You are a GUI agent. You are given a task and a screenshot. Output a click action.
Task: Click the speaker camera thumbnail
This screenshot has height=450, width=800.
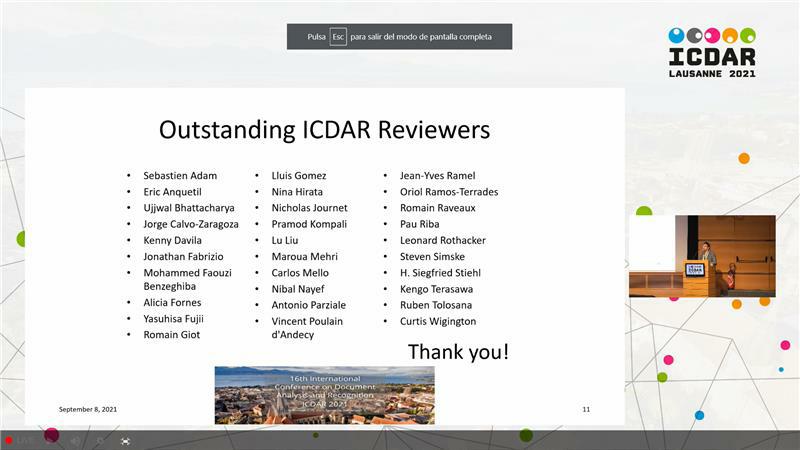tap(702, 256)
